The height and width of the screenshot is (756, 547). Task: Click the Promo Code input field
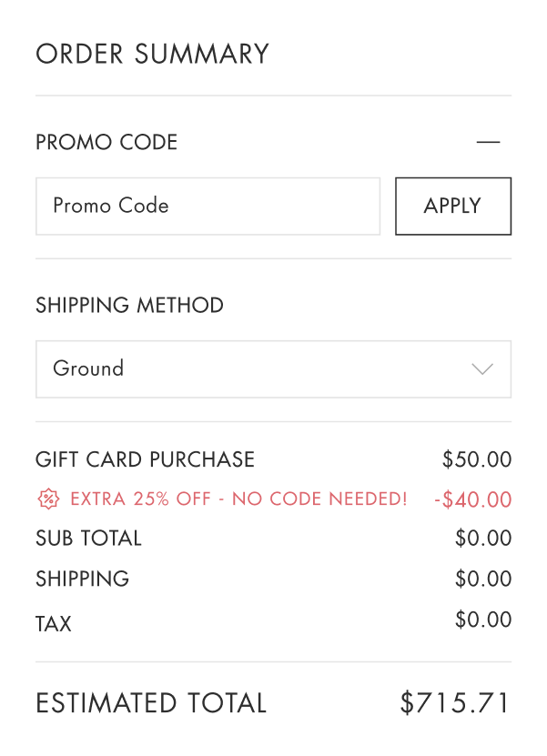pyautogui.click(x=208, y=206)
